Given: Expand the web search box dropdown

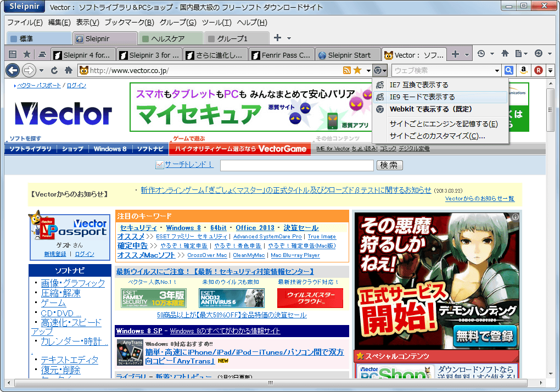Looking at the screenshot, I should pos(497,71).
